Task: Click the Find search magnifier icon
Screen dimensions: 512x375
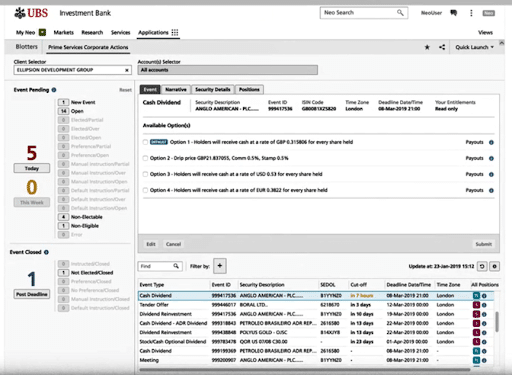Action: [x=176, y=266]
